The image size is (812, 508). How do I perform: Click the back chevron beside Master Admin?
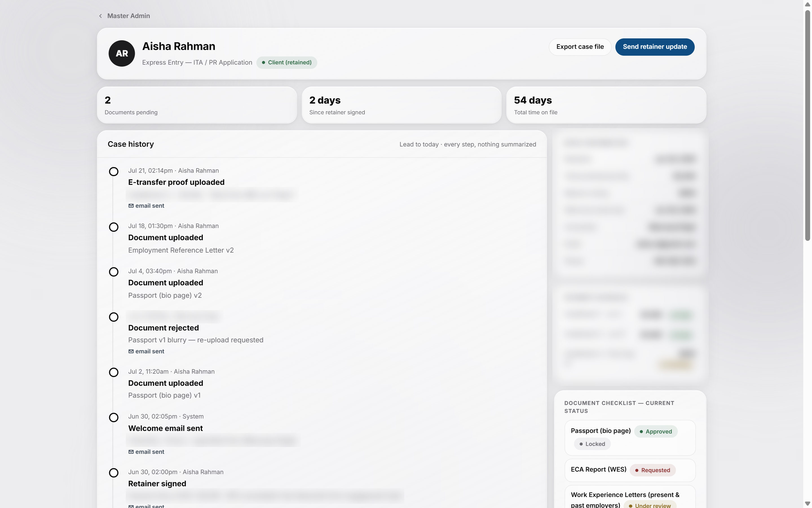point(100,16)
